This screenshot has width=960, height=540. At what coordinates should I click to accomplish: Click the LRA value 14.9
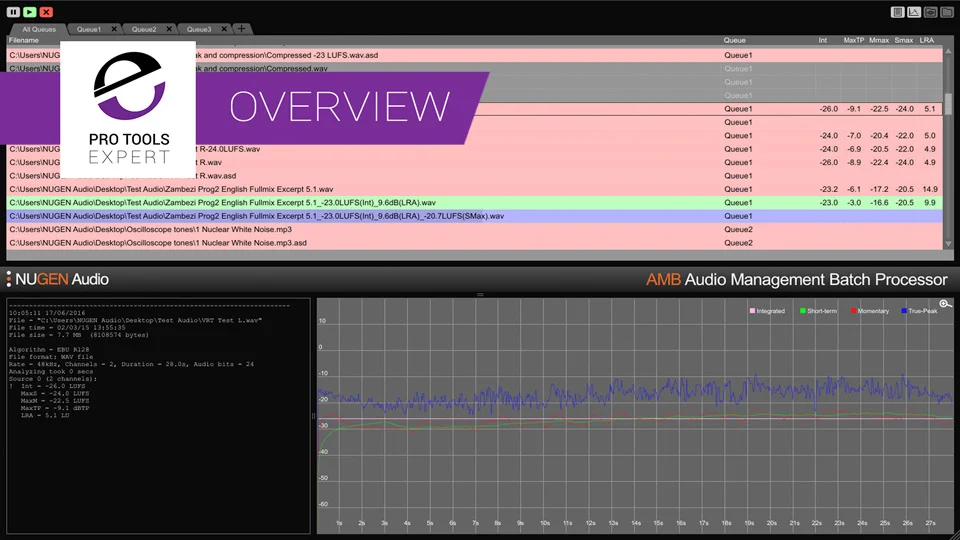click(930, 189)
